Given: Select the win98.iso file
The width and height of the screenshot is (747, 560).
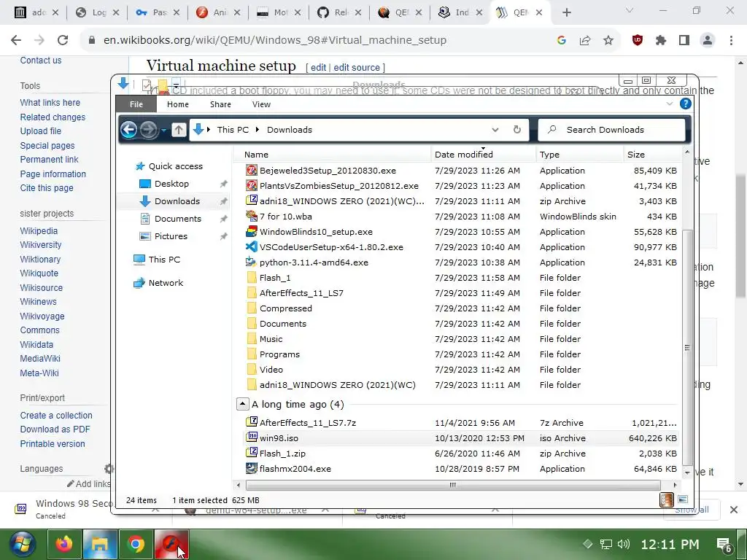Looking at the screenshot, I should 279,438.
